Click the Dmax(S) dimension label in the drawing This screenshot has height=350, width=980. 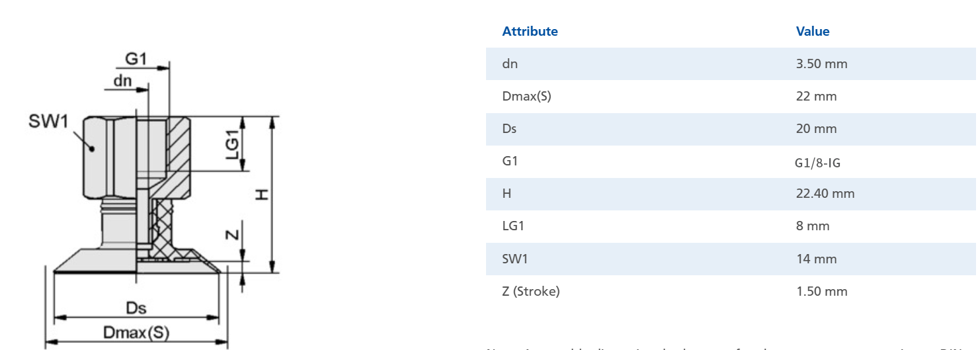(136, 332)
